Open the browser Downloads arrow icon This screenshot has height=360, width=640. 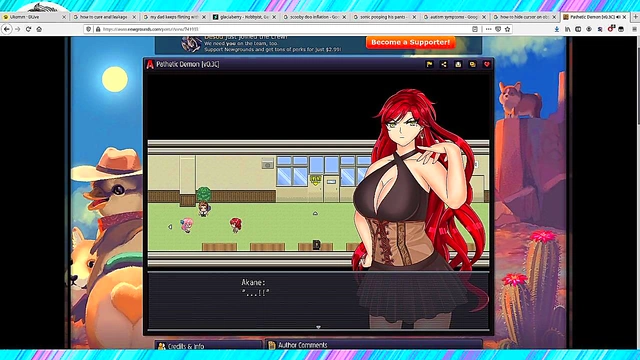pos(557,29)
